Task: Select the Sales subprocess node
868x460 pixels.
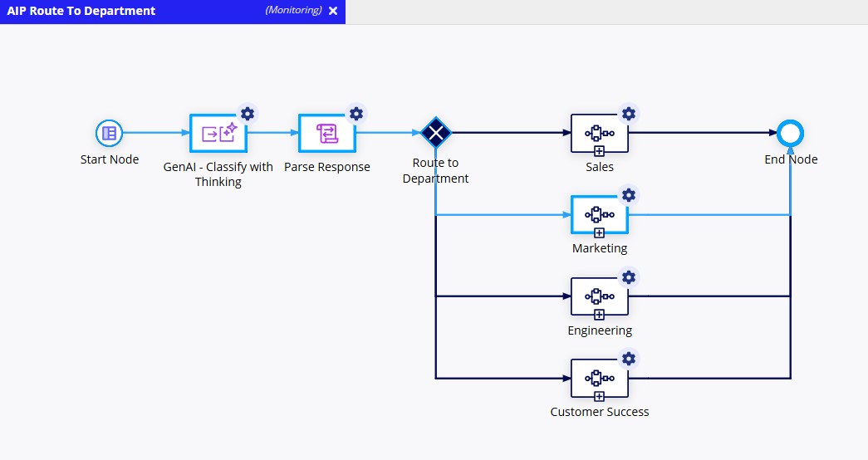Action: [600, 134]
